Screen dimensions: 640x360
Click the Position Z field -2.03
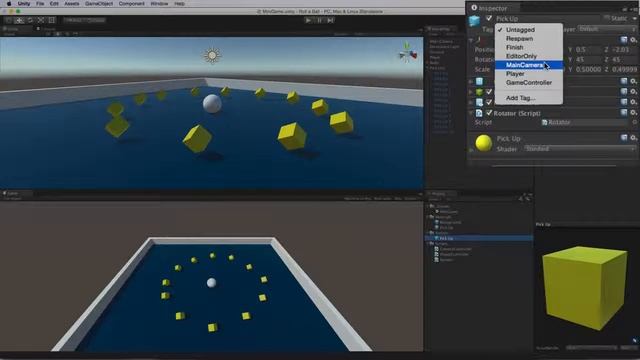(x=624, y=49)
